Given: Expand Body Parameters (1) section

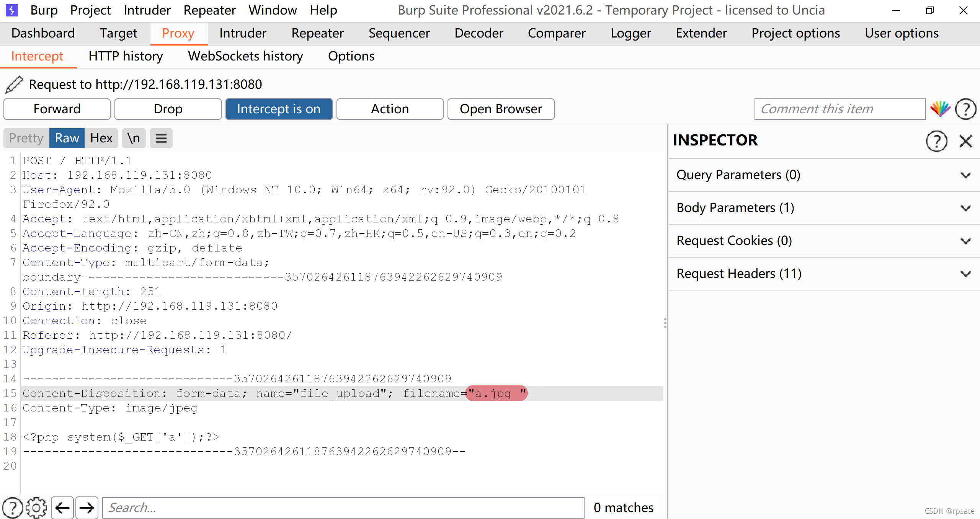Looking at the screenshot, I should (x=824, y=208).
